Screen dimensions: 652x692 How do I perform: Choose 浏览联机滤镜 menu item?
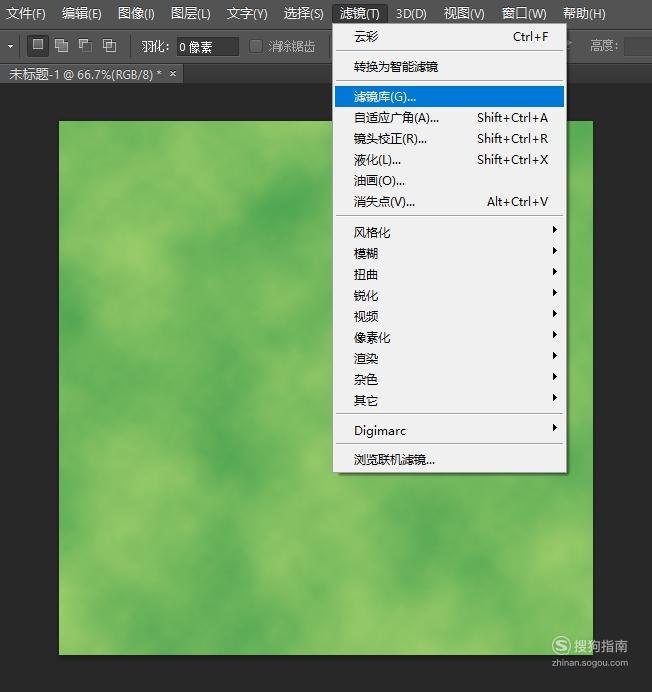449,460
